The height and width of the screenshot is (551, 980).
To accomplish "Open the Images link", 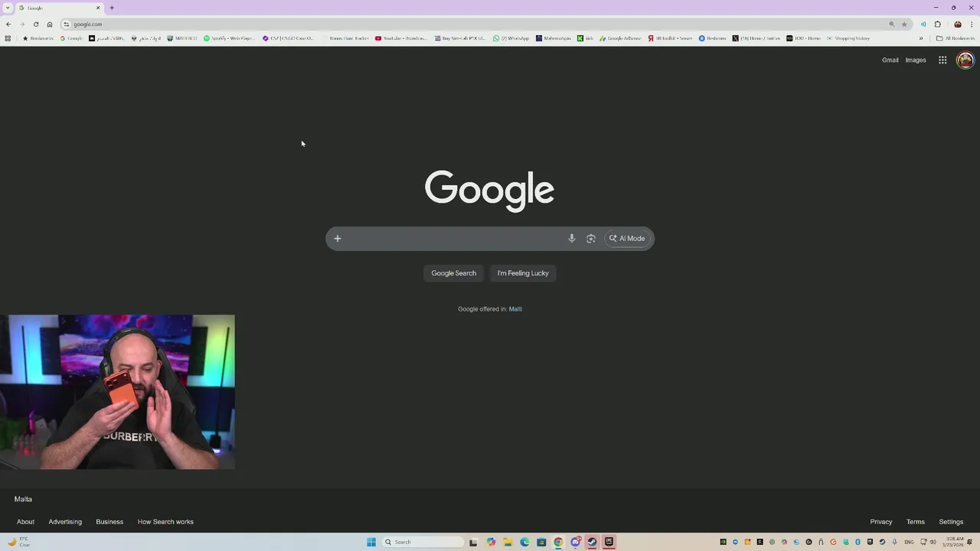I will [x=916, y=60].
